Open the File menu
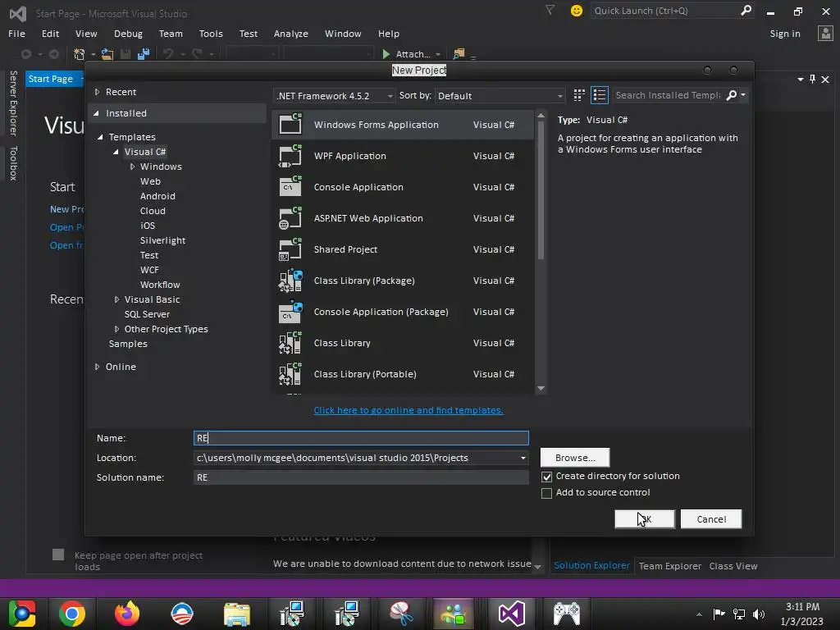The width and height of the screenshot is (840, 630). click(x=16, y=33)
